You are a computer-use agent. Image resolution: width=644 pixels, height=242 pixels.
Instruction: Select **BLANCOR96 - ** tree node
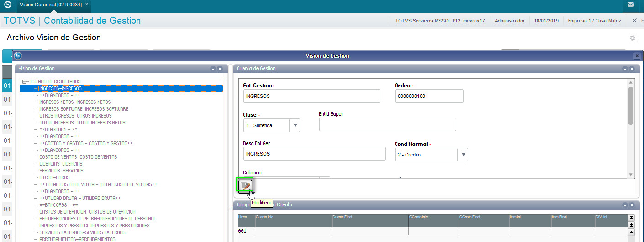[60, 95]
